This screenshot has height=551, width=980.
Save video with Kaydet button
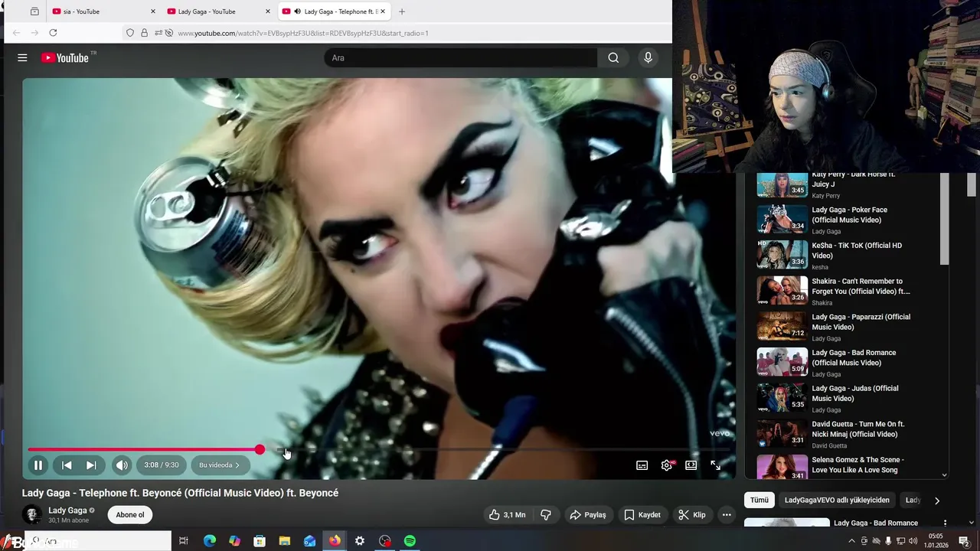click(x=642, y=515)
